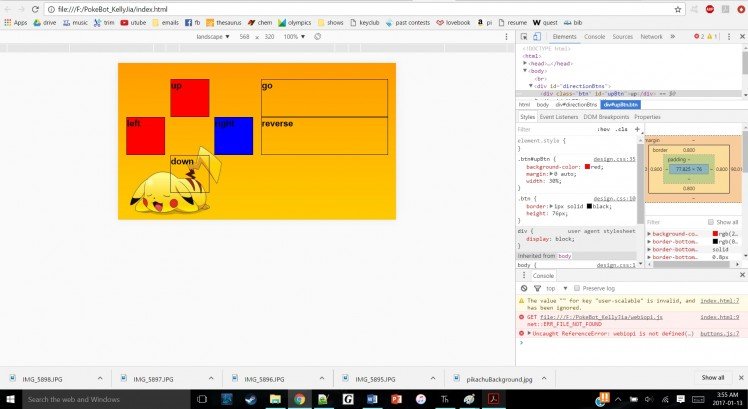Click the black swatch in border rule
This screenshot has width=748, height=409.
coord(589,206)
